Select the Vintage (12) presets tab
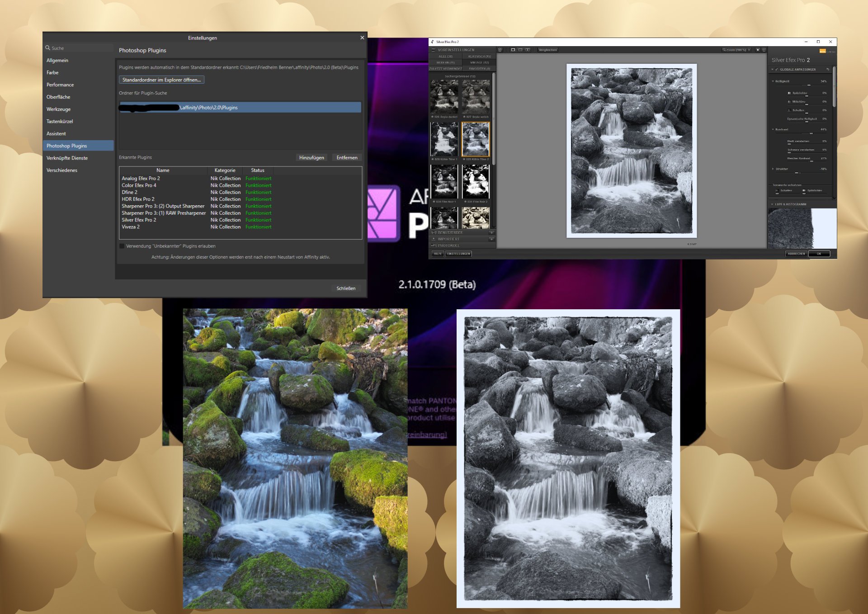The image size is (868, 614). 479,62
